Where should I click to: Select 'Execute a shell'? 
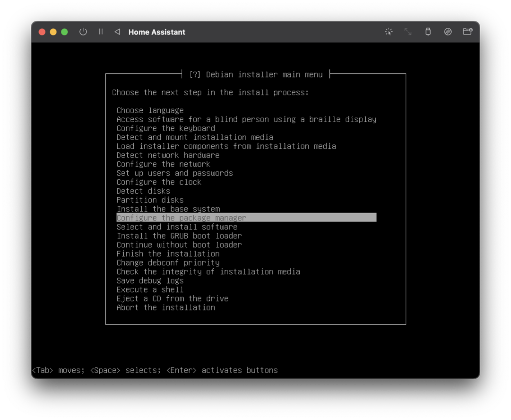point(150,290)
